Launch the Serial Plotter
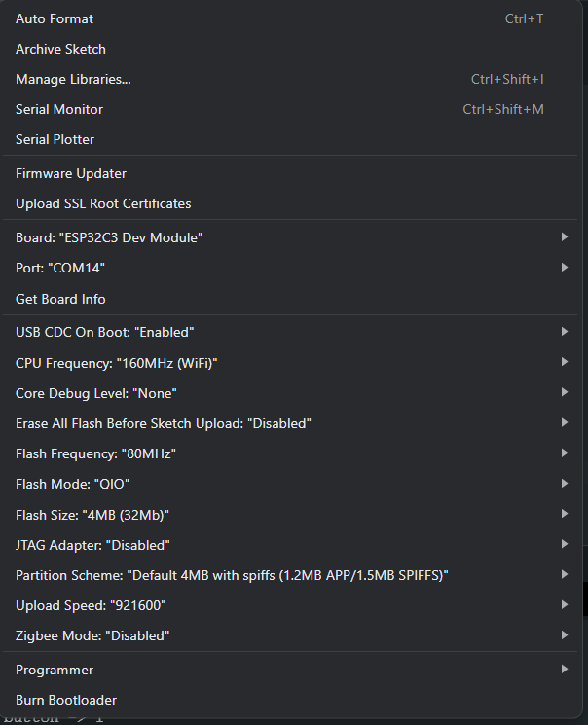The height and width of the screenshot is (725, 588). coord(55,139)
